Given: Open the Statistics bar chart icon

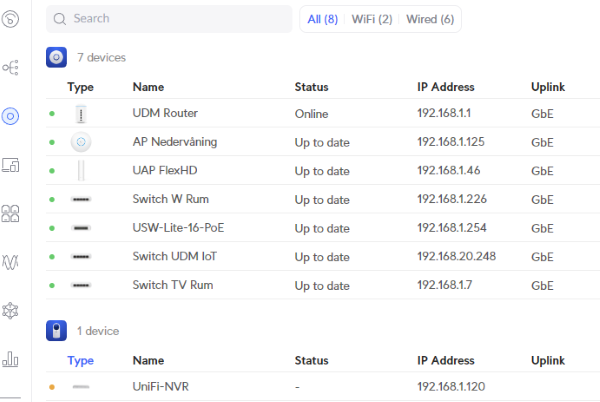Looking at the screenshot, I should [x=10, y=359].
